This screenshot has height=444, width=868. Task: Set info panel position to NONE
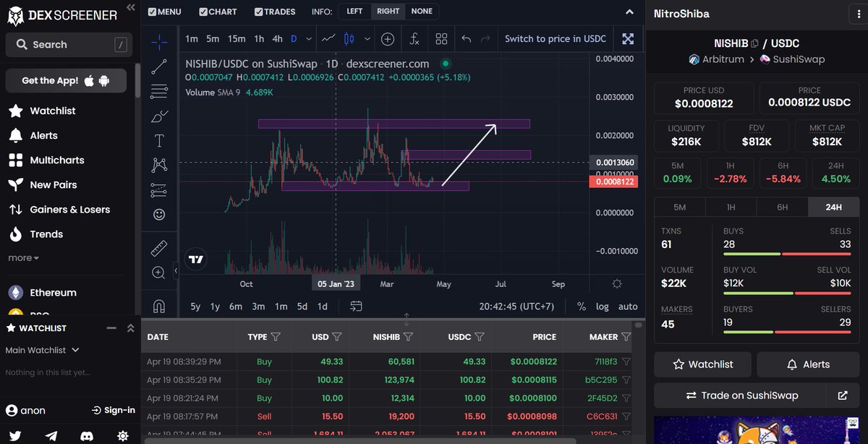coord(422,12)
